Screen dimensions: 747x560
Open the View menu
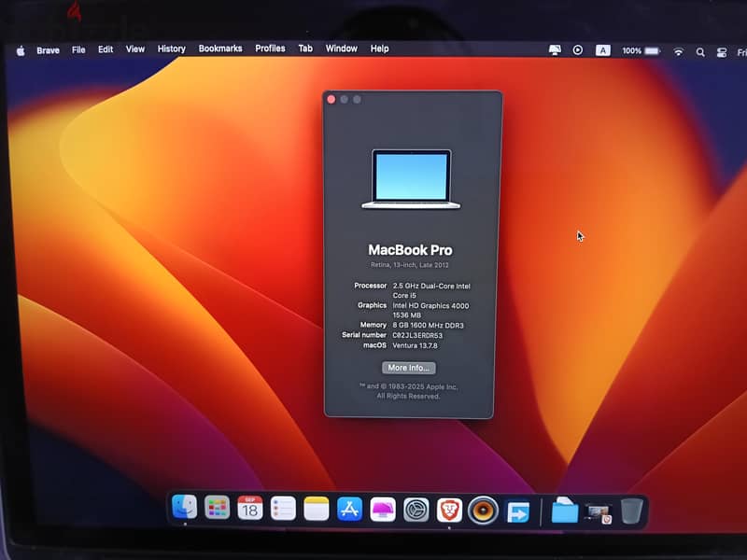135,49
